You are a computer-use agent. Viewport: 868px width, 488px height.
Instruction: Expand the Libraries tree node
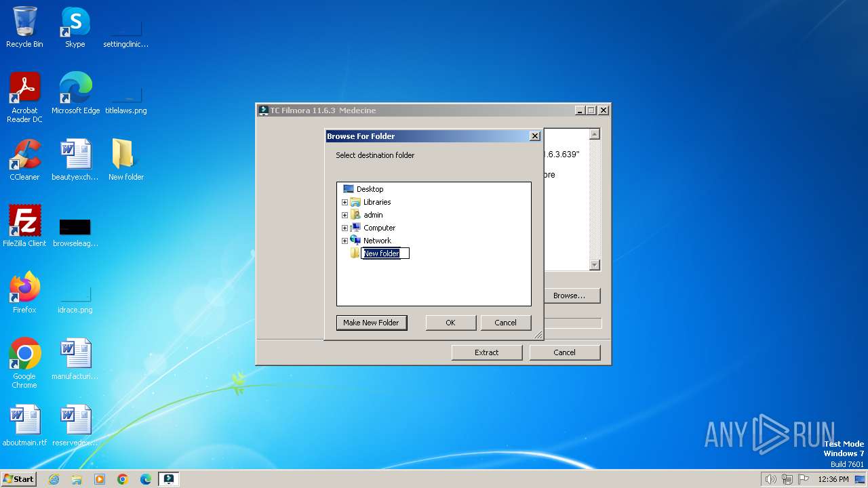coord(344,202)
